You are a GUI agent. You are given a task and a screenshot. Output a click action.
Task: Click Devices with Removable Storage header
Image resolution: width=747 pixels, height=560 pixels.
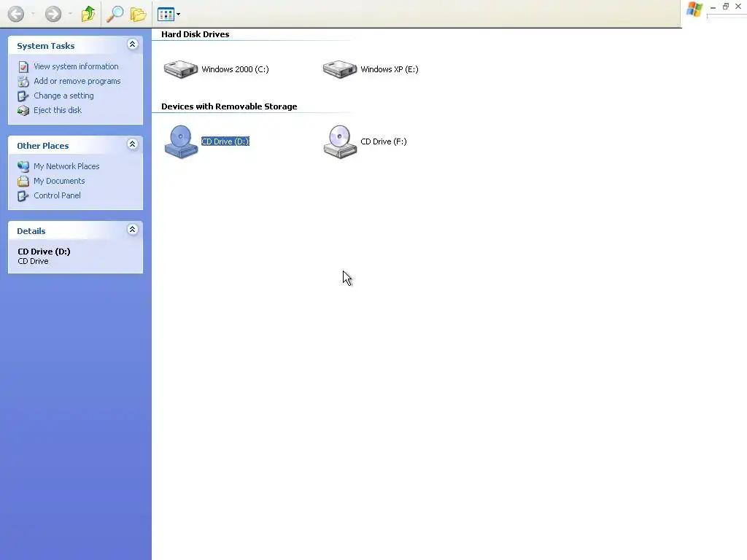pyautogui.click(x=229, y=106)
